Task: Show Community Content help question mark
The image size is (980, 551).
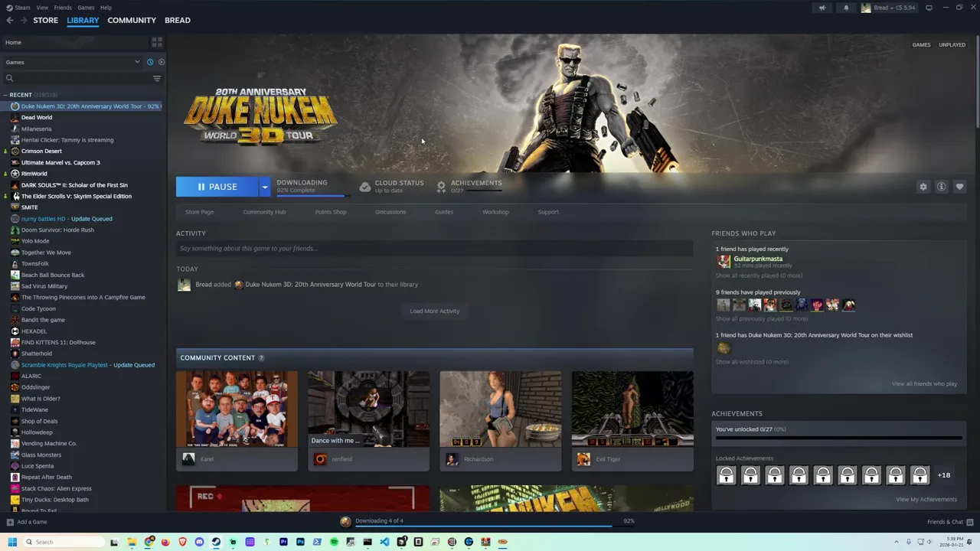Action: coord(261,358)
